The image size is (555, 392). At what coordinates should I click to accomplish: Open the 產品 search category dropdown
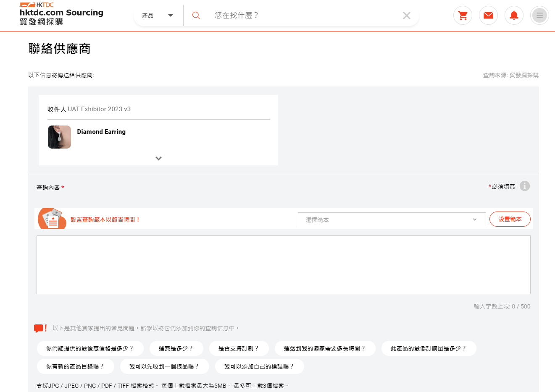click(158, 16)
